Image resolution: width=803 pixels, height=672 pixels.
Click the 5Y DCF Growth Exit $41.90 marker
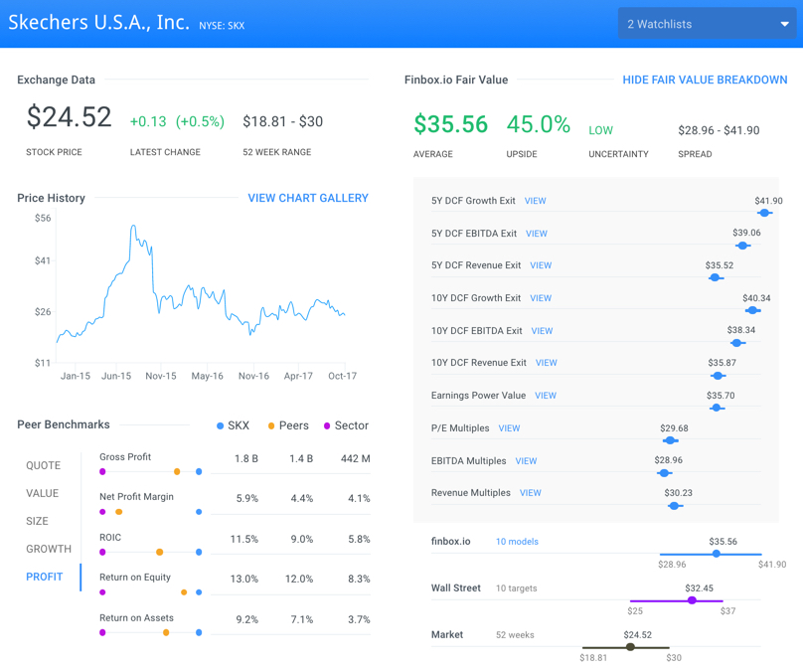pos(764,213)
